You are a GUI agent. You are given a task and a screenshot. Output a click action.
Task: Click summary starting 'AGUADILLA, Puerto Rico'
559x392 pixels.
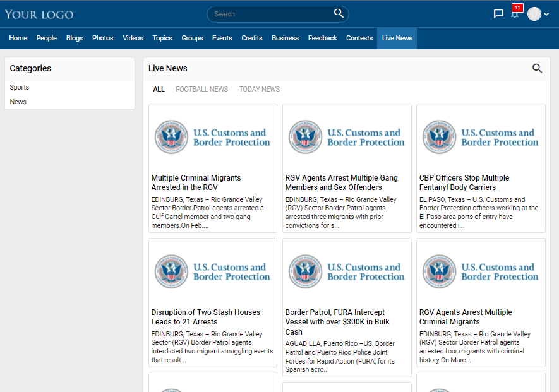(x=340, y=357)
